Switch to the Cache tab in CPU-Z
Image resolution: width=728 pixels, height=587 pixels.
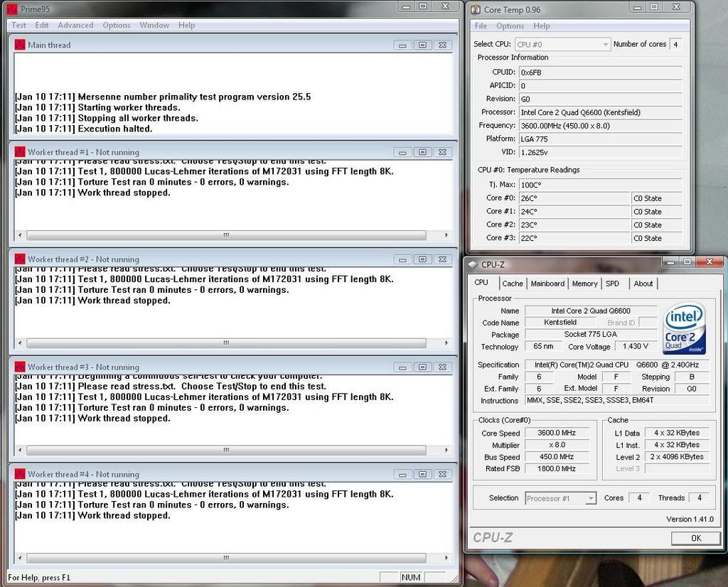click(x=513, y=284)
